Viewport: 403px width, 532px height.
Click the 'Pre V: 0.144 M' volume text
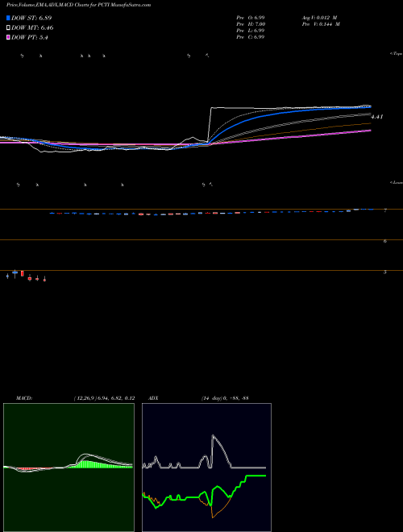(321, 24)
